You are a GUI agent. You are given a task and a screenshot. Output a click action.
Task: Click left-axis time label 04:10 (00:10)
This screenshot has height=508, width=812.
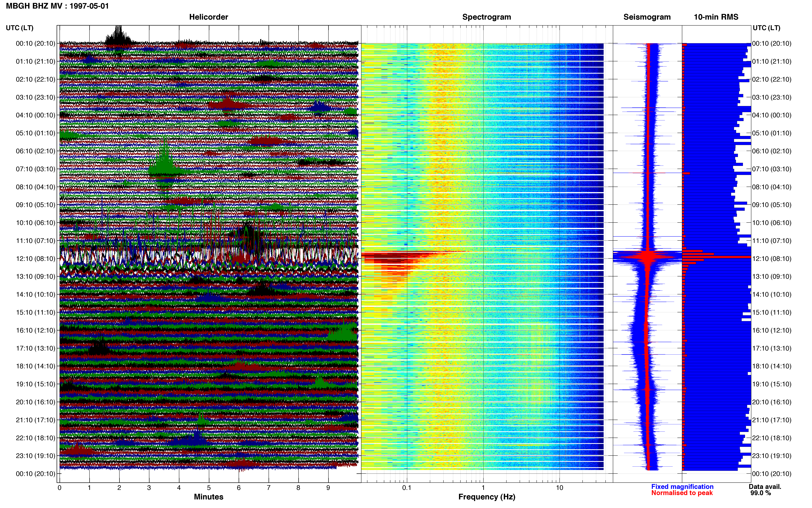(36, 115)
